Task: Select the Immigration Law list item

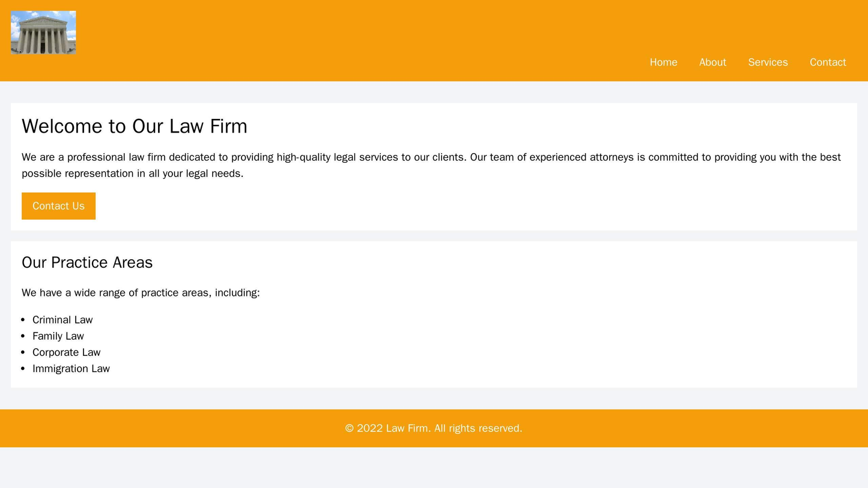Action: [71, 369]
